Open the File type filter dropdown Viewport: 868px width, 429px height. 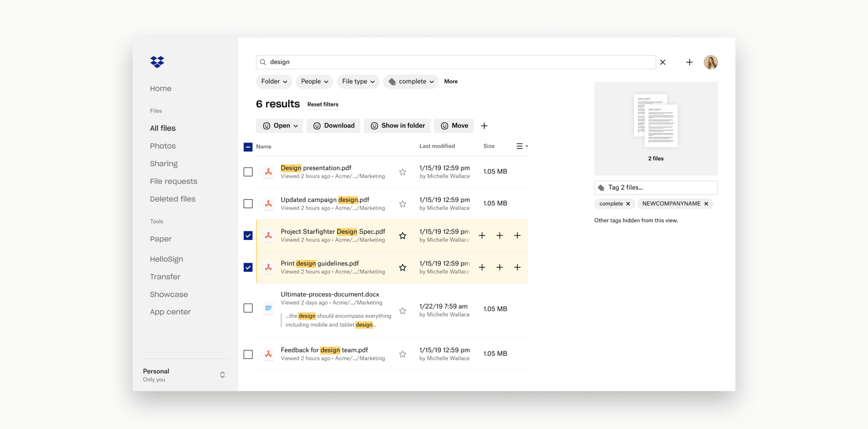[358, 82]
